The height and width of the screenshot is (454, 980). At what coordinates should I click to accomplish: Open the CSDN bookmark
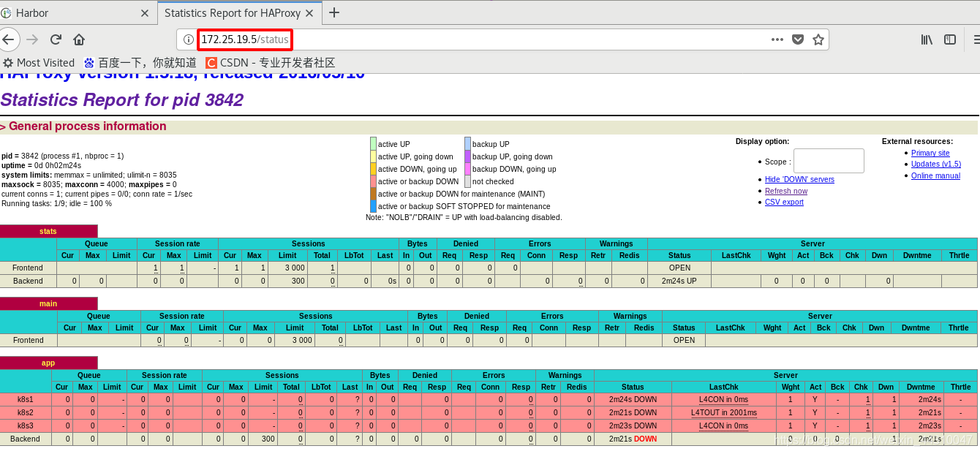270,63
